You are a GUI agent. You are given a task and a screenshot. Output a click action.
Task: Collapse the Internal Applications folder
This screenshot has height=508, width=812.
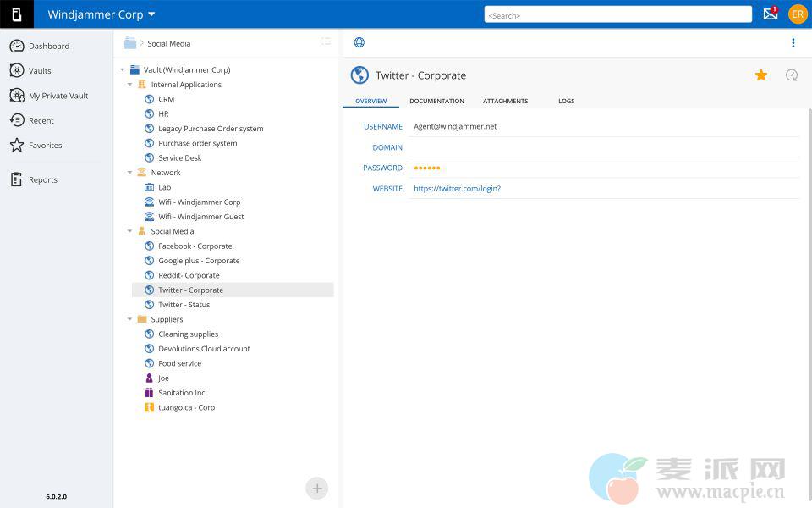click(130, 85)
